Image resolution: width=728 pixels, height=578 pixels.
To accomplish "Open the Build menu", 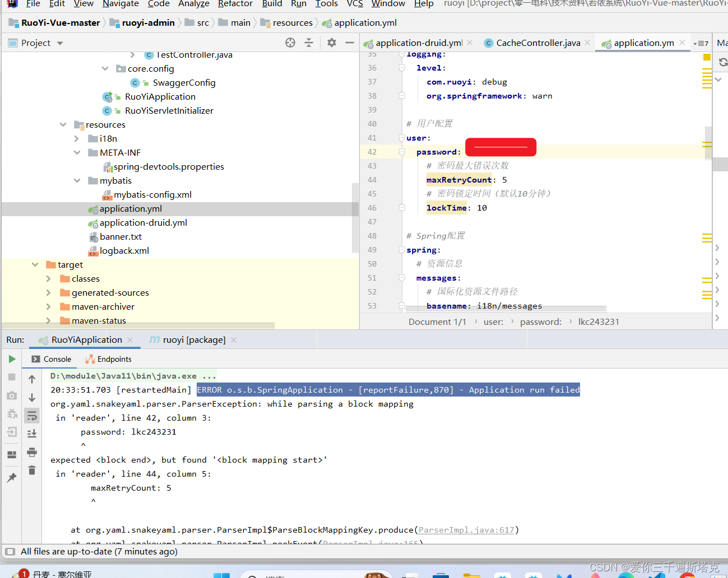I will [272, 4].
